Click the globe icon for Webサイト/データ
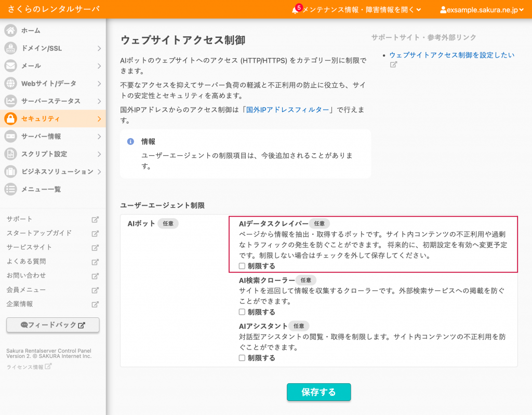This screenshot has height=415, width=532. pyautogui.click(x=10, y=84)
